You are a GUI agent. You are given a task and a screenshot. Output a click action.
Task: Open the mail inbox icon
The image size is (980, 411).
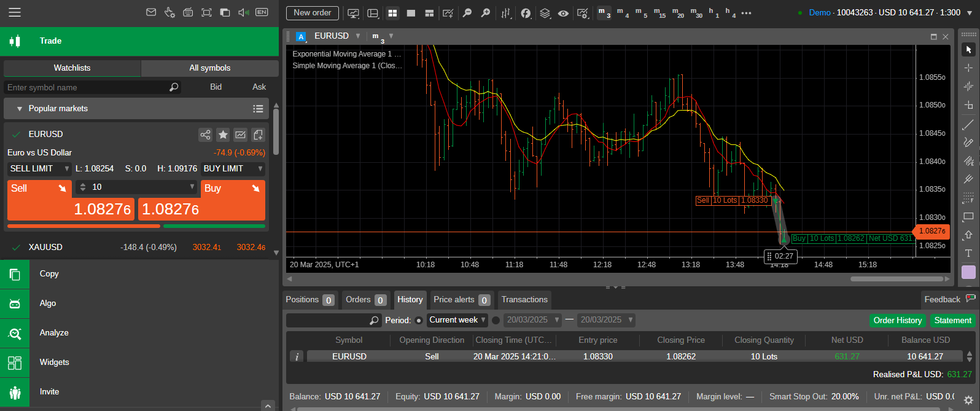(151, 12)
